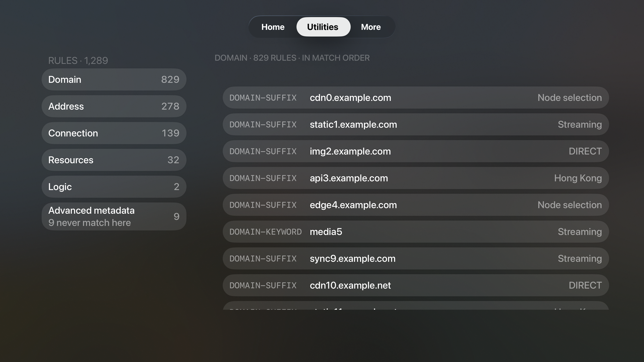Select the api3.example.com rule row
644x362 pixels.
(416, 178)
